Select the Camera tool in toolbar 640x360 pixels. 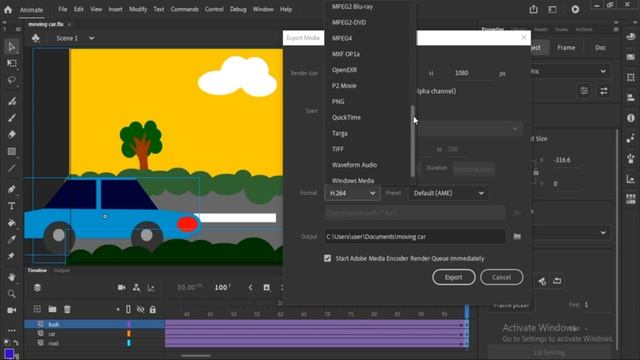pos(11,311)
